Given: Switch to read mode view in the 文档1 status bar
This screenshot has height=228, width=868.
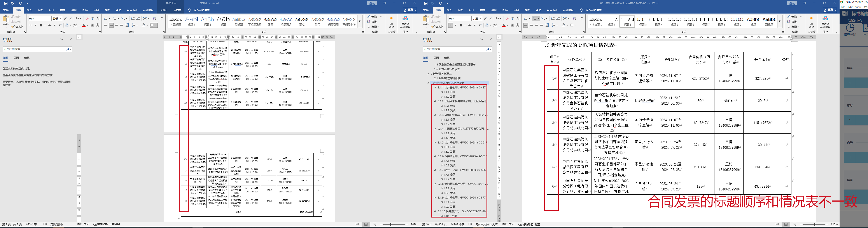Looking at the screenshot, I should [x=357, y=224].
